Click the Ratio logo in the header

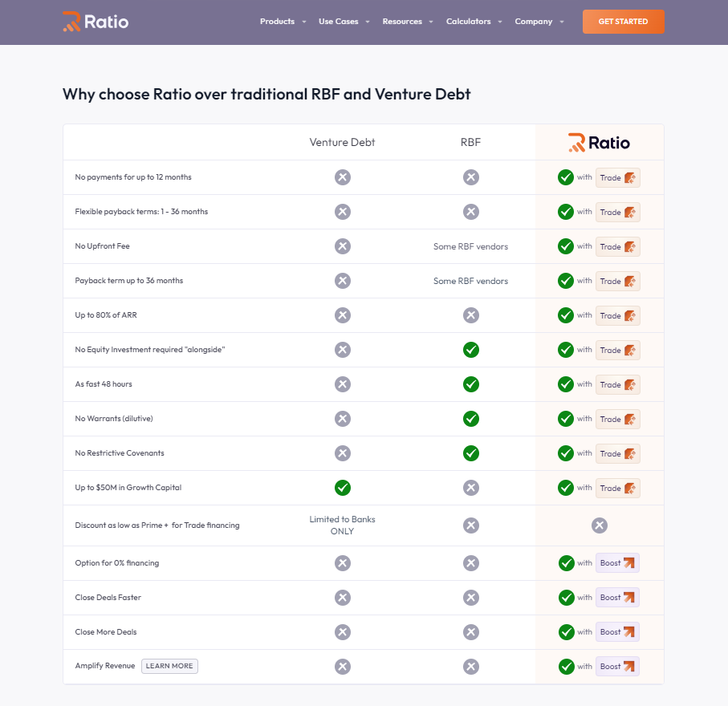coord(96,22)
